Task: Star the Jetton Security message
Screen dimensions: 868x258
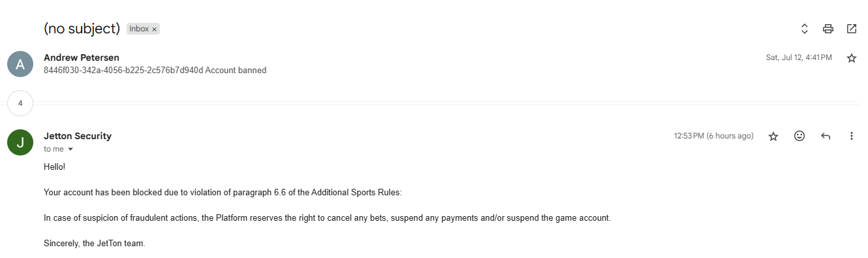Action: [773, 136]
